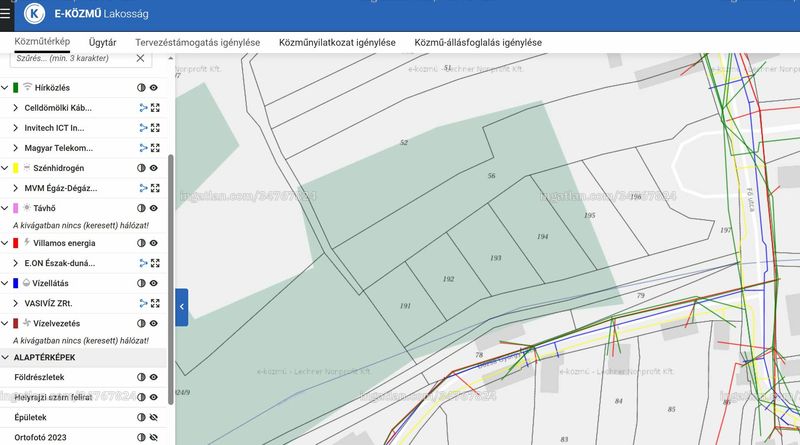
Task: Toggle visibility of Vízellátás layer
Action: 154,283
